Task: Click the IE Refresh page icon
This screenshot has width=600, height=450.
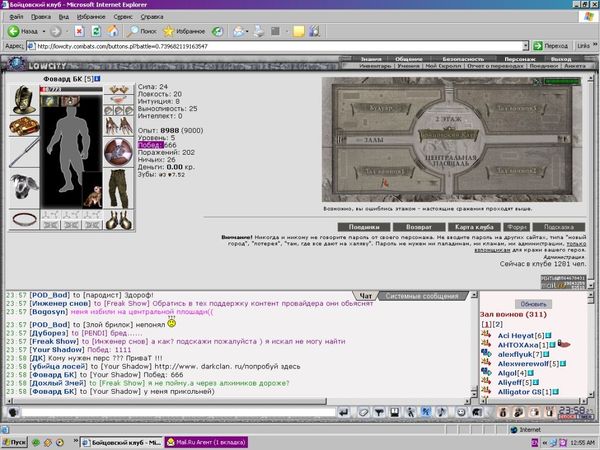Action: [96, 31]
